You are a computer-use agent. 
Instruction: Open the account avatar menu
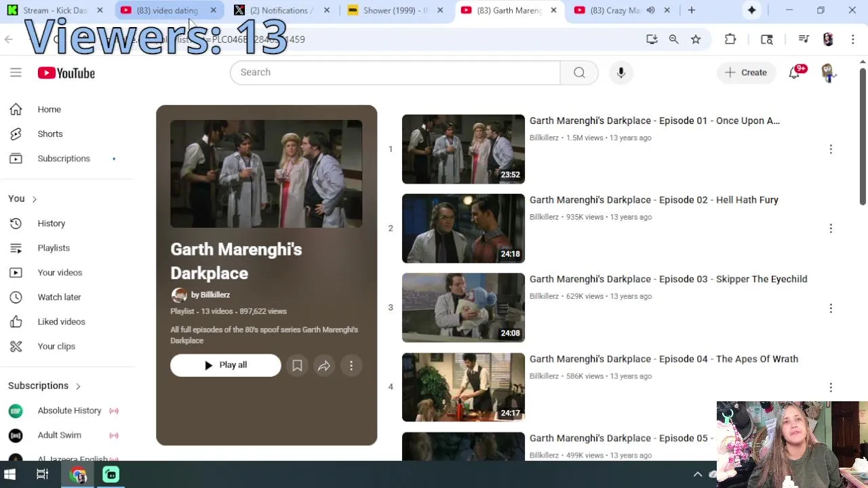pos(828,73)
